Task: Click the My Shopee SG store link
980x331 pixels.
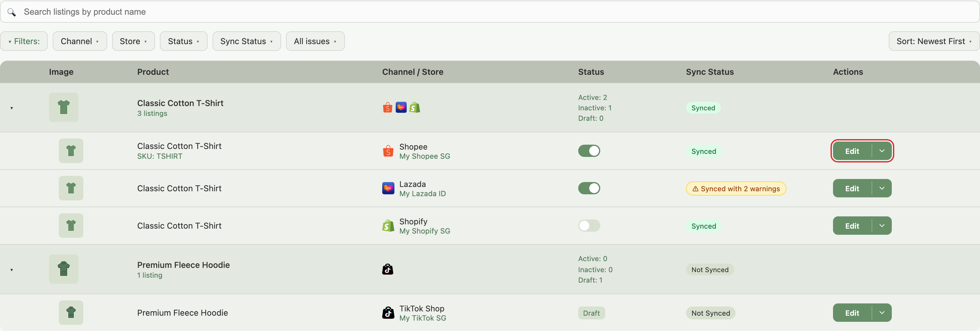Action: coord(424,156)
